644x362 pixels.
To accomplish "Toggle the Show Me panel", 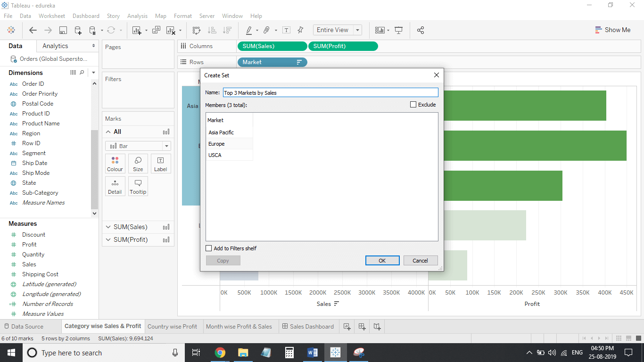I will coord(613,29).
